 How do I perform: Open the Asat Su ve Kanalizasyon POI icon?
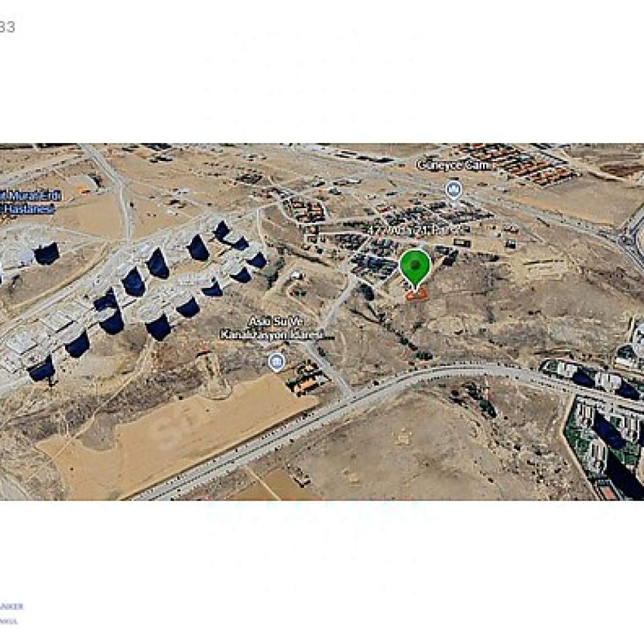(277, 362)
